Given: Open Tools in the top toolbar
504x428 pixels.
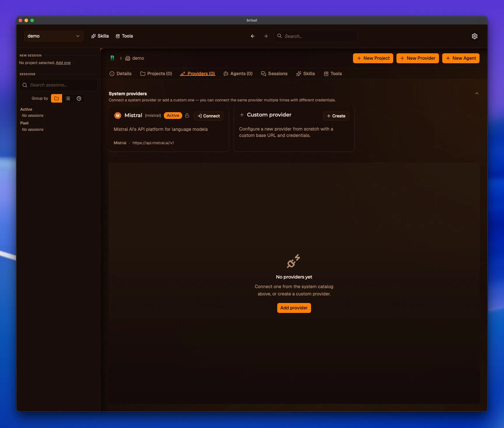Looking at the screenshot, I should (x=124, y=36).
